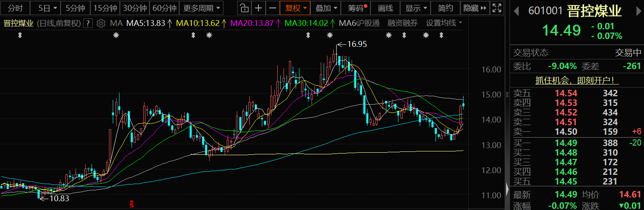Open the 复权 dropdown

click(x=296, y=8)
